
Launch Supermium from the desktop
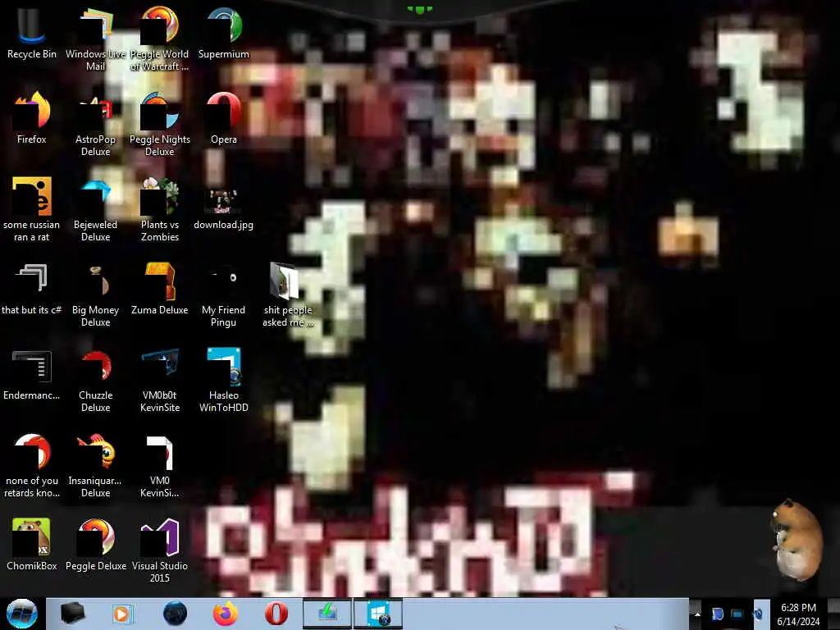point(223,33)
